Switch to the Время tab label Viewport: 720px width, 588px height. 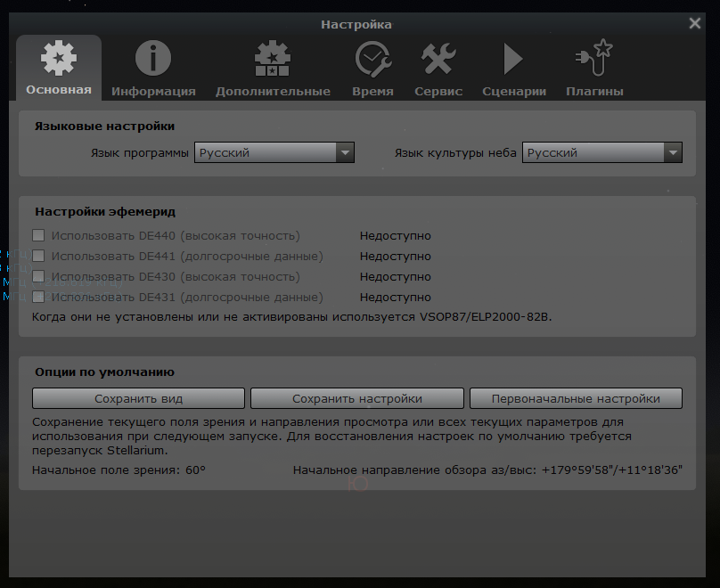372,92
